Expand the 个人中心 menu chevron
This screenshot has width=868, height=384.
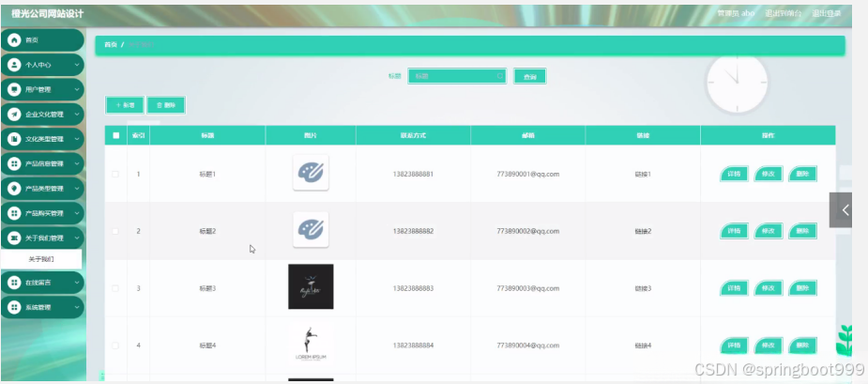[x=76, y=65]
